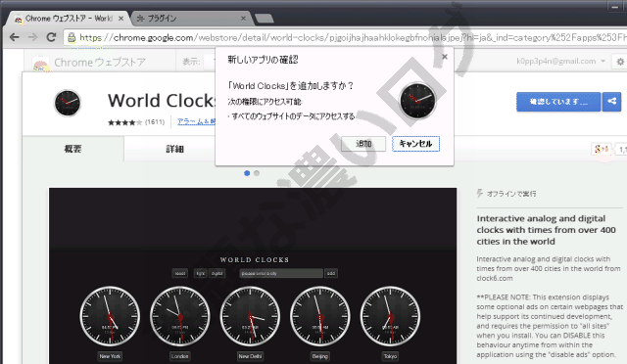Image resolution: width=627 pixels, height=364 pixels.
Task: Open the k0pp3p4n@gmail.com account dropdown
Action: pos(560,61)
